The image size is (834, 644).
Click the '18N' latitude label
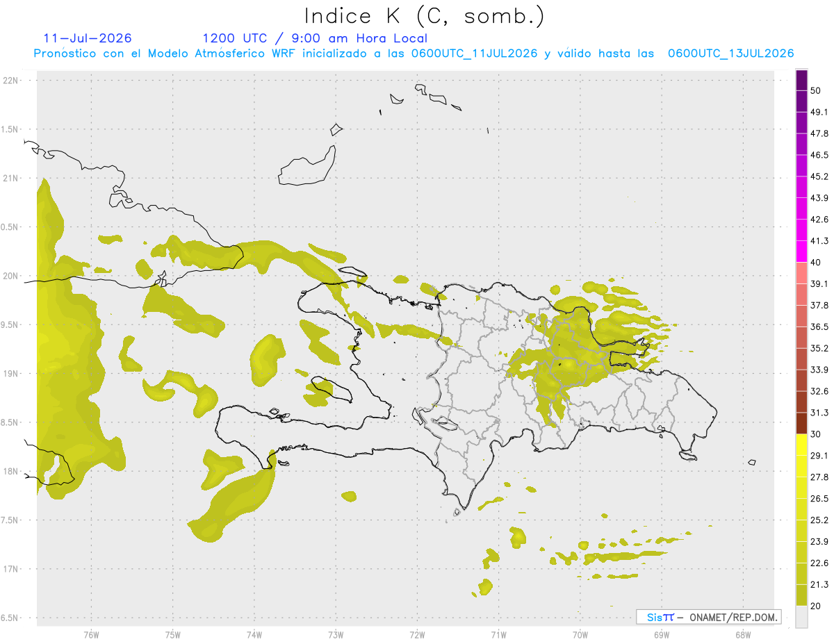12,472
